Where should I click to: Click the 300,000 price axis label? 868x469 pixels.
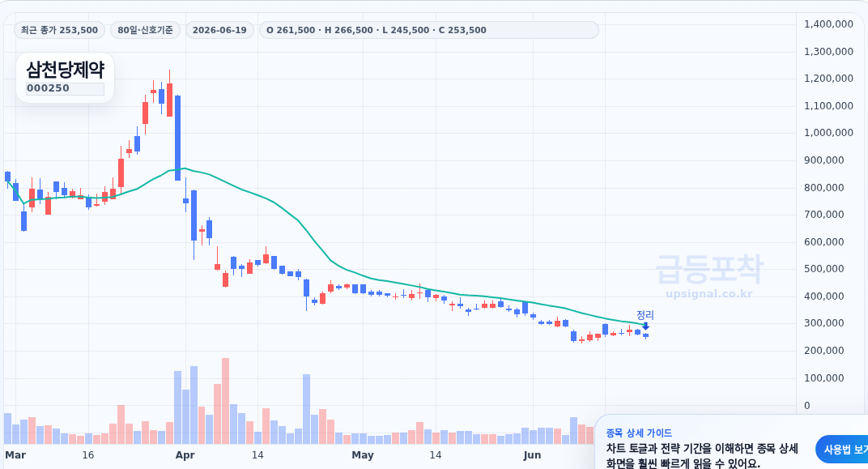[823, 323]
